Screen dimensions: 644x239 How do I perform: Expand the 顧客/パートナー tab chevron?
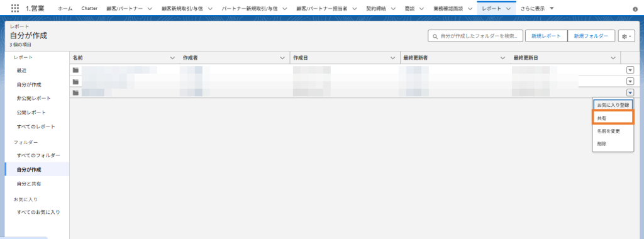click(150, 9)
